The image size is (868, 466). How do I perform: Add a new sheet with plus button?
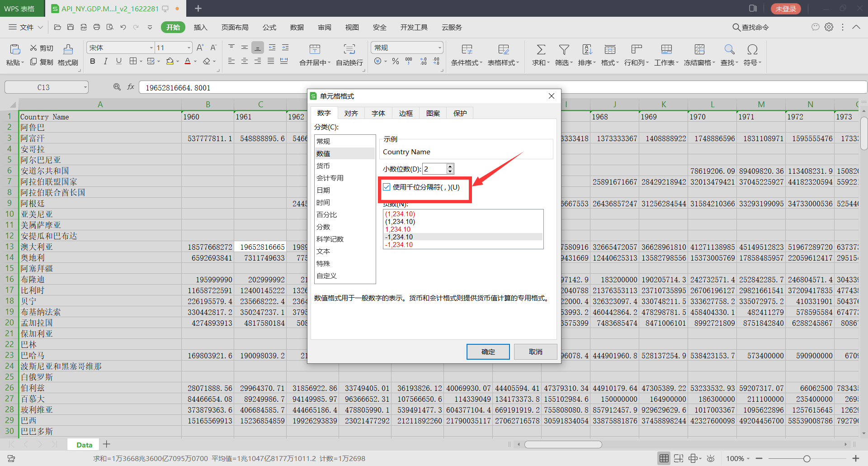click(107, 444)
